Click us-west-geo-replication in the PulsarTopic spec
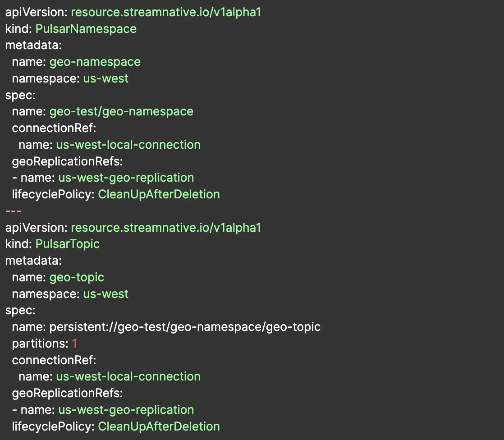Image resolution: width=504 pixels, height=440 pixels. coord(126,410)
